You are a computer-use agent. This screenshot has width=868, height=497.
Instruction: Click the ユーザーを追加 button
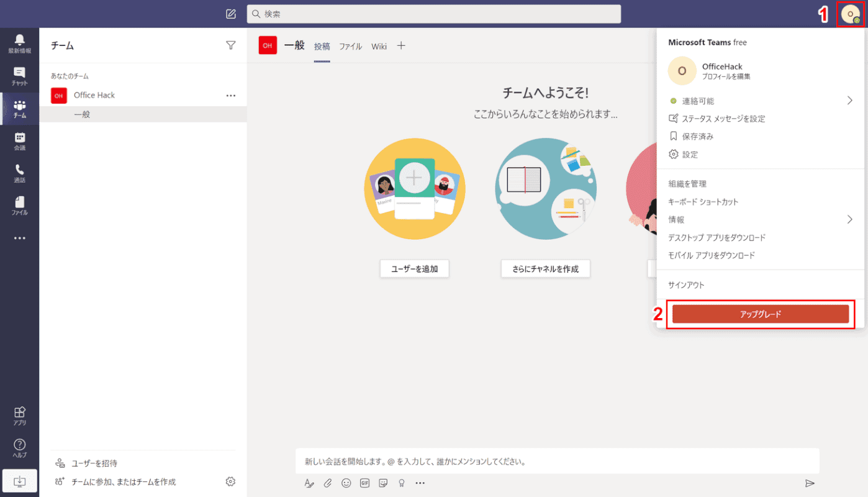coord(414,269)
